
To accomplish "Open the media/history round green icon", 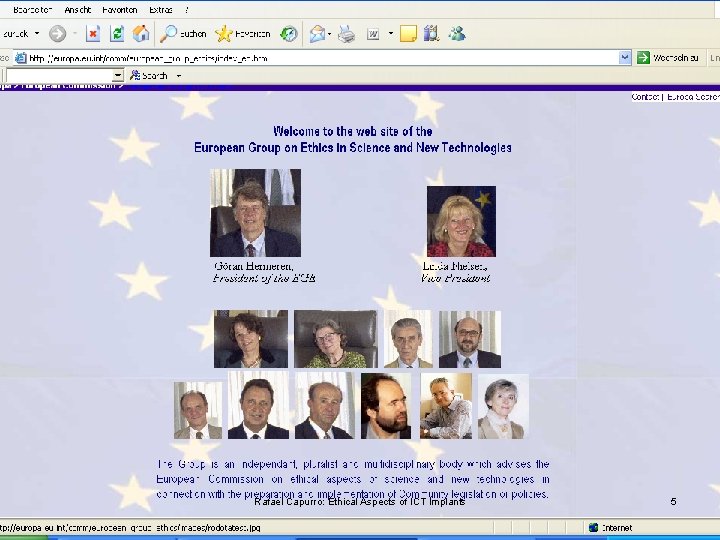I will click(289, 34).
